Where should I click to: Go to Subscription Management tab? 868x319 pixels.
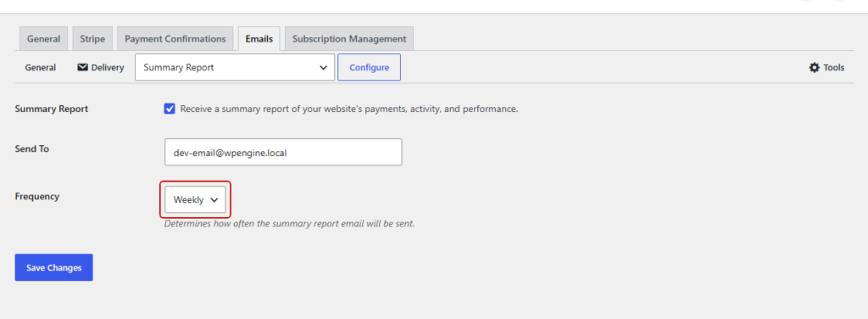click(x=349, y=39)
